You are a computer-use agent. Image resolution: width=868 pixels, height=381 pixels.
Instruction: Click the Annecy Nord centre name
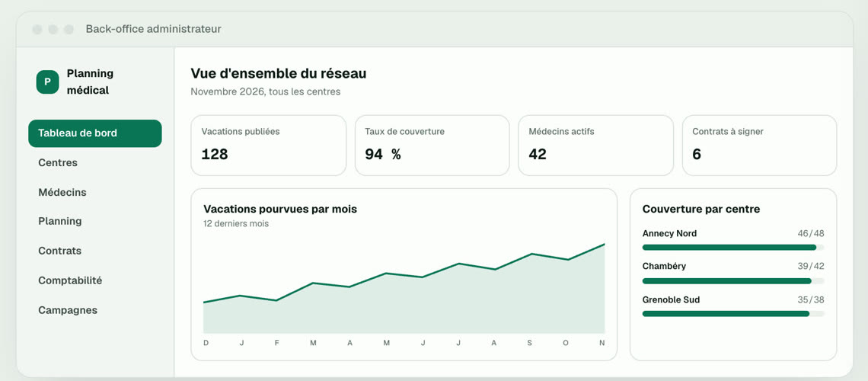(x=669, y=233)
